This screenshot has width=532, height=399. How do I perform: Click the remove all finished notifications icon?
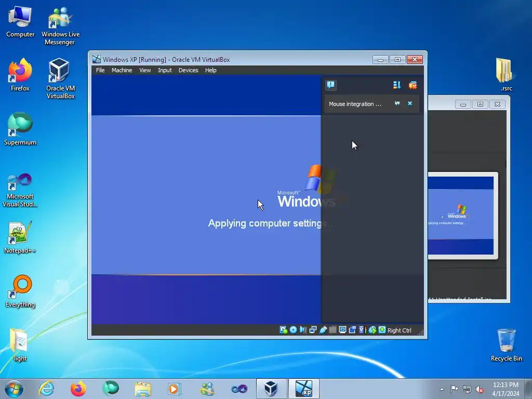pyautogui.click(x=413, y=85)
